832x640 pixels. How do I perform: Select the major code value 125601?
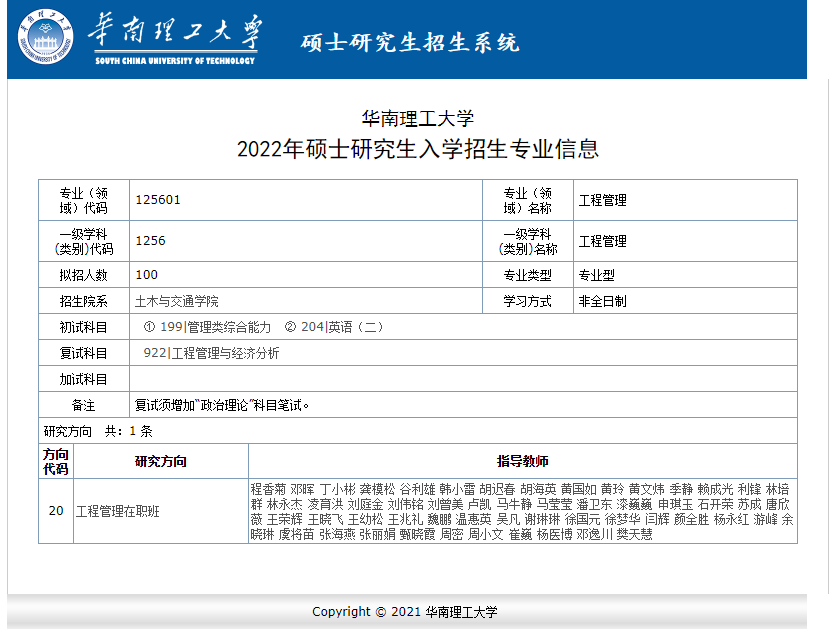pyautogui.click(x=158, y=200)
